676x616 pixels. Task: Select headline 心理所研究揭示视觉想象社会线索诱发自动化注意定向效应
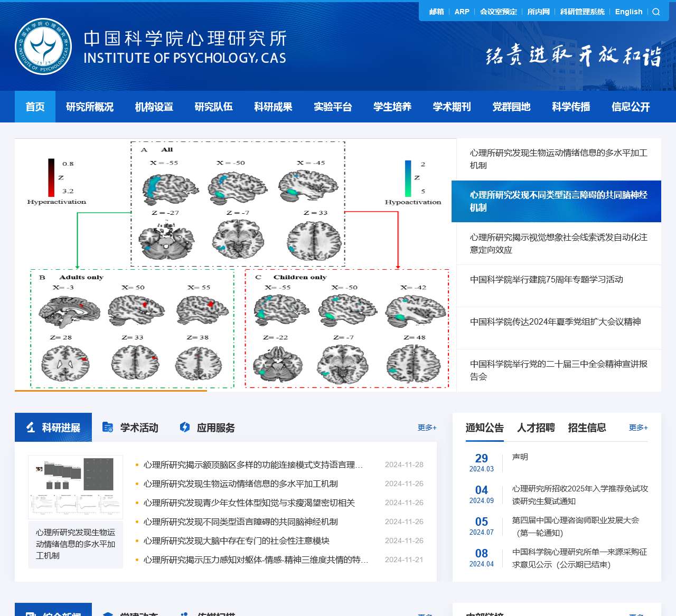pyautogui.click(x=559, y=243)
